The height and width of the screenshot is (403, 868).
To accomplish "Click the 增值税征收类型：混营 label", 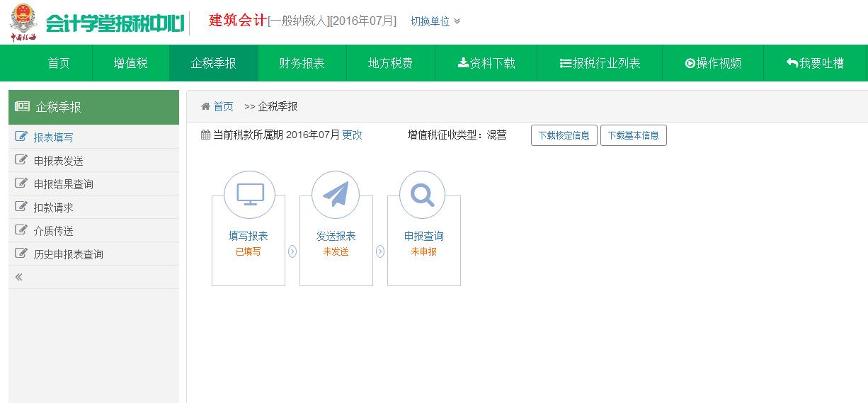I will pyautogui.click(x=457, y=135).
